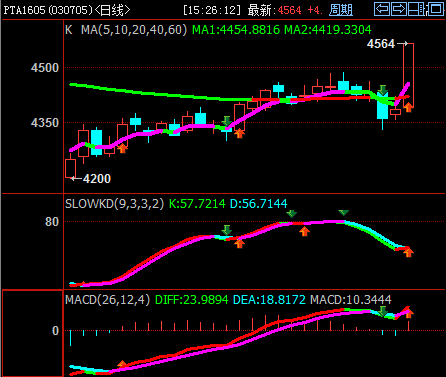Click the MA1:4454.8816 value readout
The image size is (446, 377).
click(236, 30)
